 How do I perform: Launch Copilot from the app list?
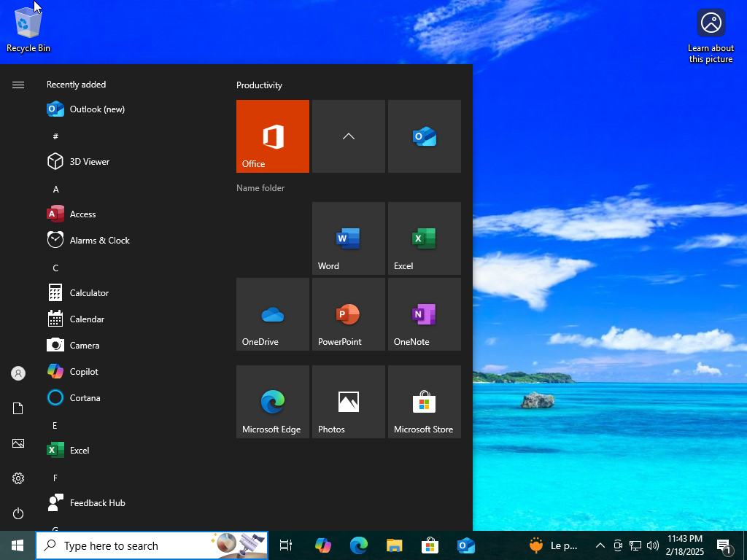coord(128,371)
